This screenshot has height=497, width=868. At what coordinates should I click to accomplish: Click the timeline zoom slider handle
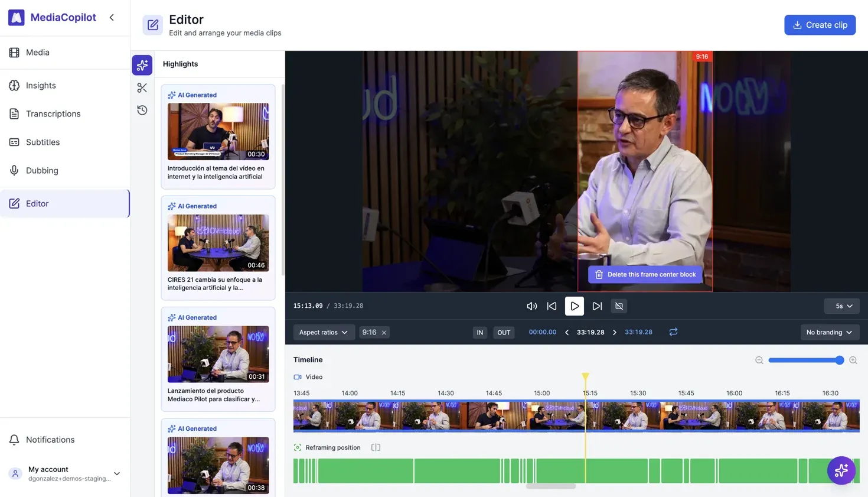click(840, 360)
